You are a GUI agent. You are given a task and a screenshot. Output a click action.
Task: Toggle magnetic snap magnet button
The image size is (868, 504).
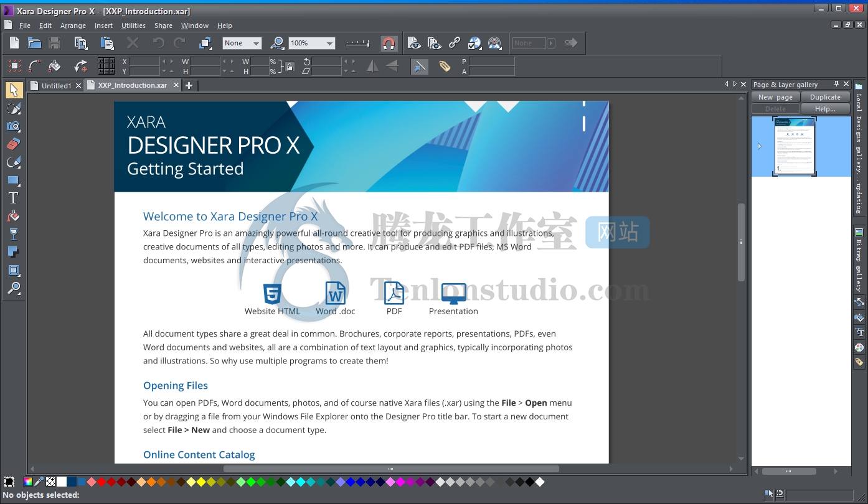pyautogui.click(x=389, y=43)
